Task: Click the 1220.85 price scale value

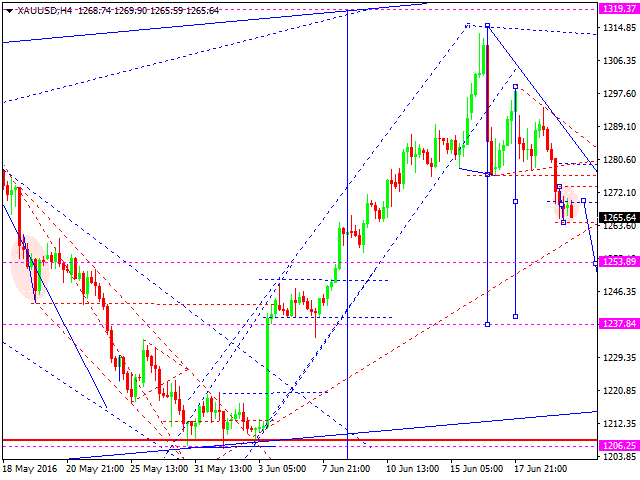Action: (620, 391)
